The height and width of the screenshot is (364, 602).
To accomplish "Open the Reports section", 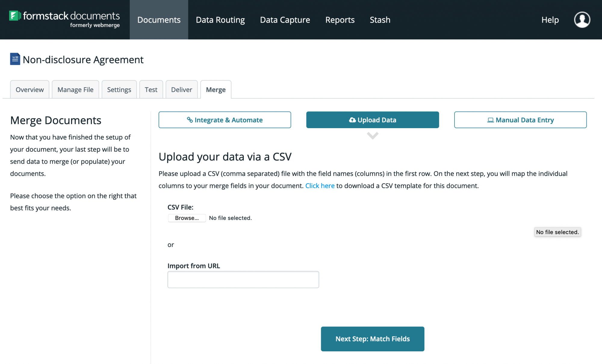I will pyautogui.click(x=340, y=20).
